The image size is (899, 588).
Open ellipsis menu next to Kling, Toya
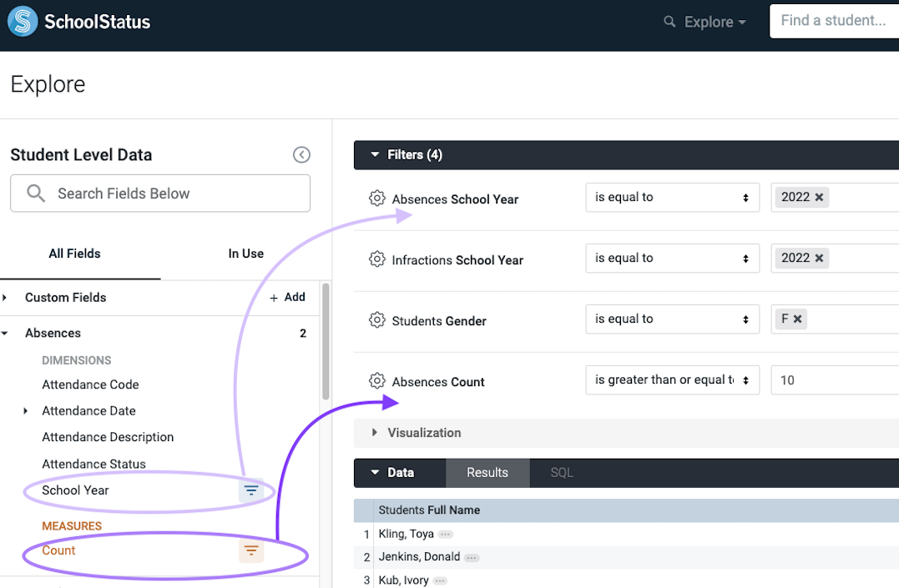(x=446, y=534)
